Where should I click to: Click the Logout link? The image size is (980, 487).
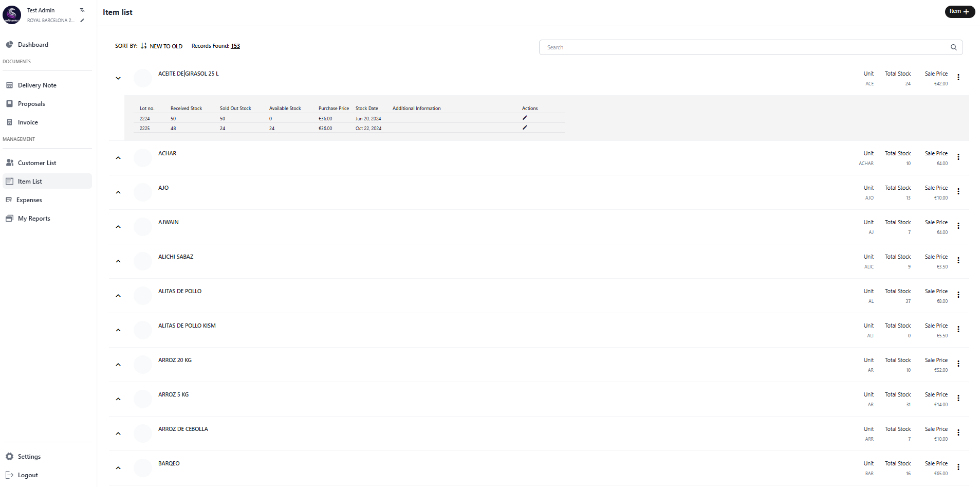tap(28, 475)
